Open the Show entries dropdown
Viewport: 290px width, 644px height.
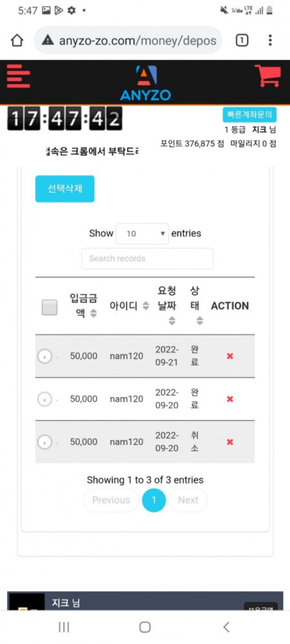coord(142,234)
